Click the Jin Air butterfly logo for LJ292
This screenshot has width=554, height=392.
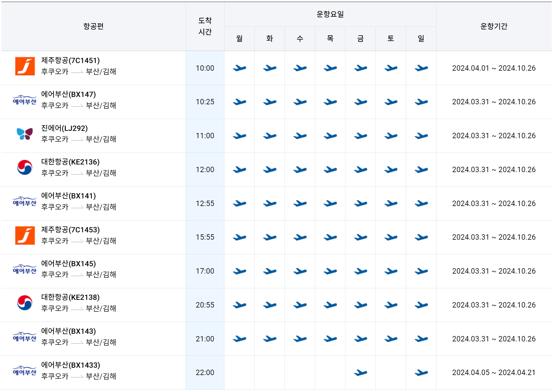click(25, 134)
